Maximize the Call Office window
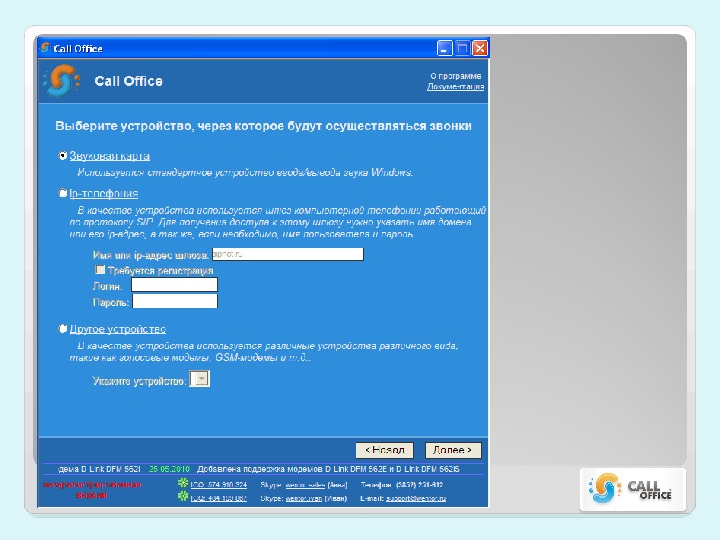This screenshot has width=720, height=540. coord(462,48)
